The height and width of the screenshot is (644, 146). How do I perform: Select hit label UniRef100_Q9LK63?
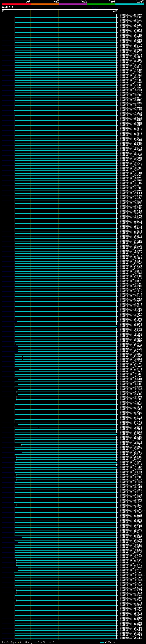point(131,366)
